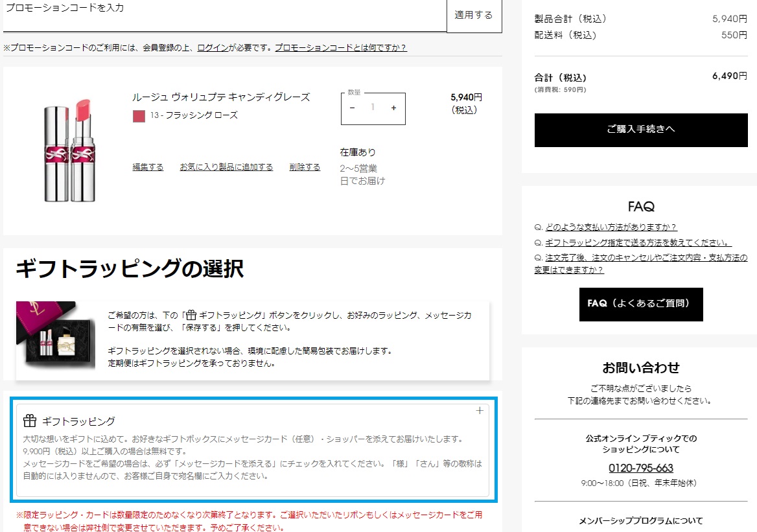Click the lipstick product thumbnail
The width and height of the screenshot is (757, 532).
(x=70, y=150)
